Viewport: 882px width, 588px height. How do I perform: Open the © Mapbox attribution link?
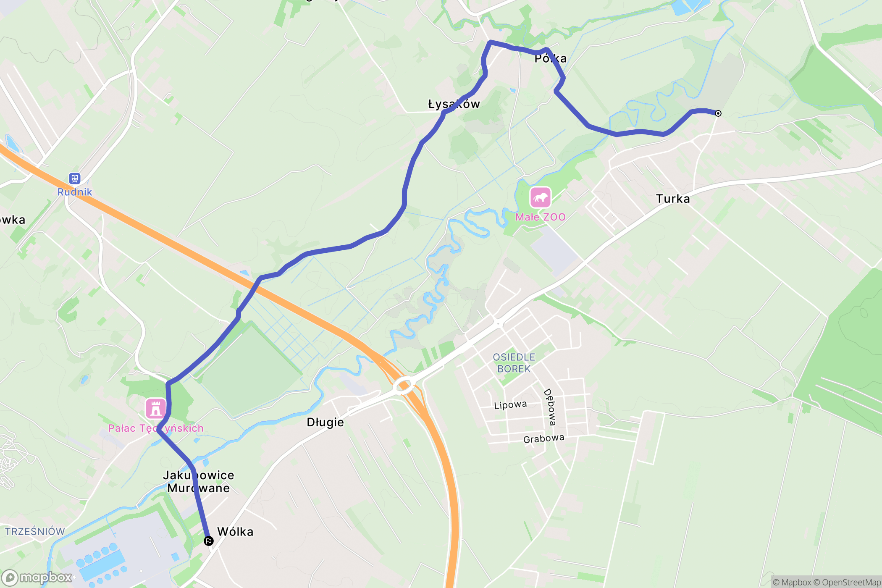(792, 582)
